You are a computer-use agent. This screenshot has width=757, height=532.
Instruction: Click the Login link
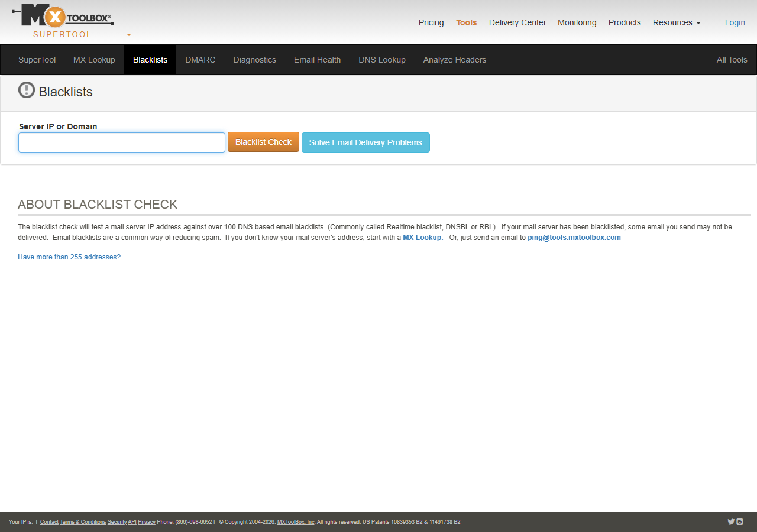tap(735, 22)
